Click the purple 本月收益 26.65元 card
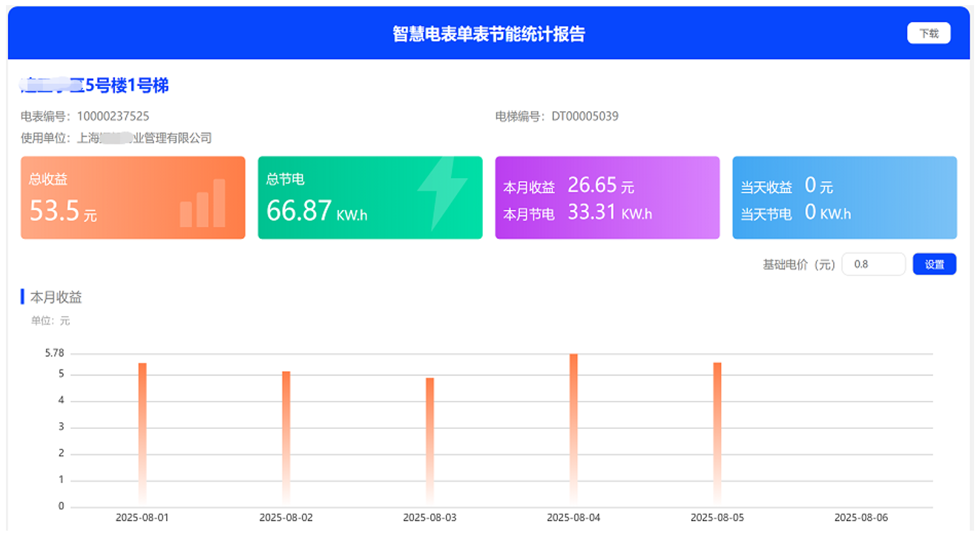This screenshot has width=980, height=544. [x=607, y=197]
